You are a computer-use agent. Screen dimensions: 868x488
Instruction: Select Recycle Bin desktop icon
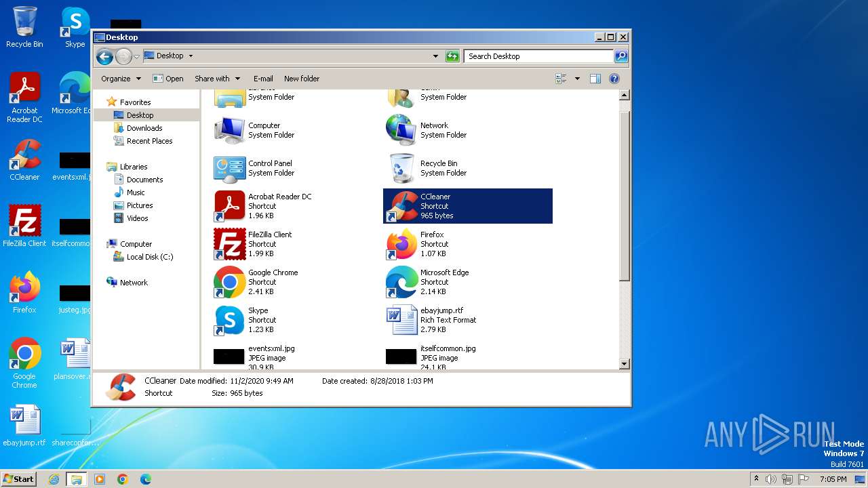[x=24, y=27]
